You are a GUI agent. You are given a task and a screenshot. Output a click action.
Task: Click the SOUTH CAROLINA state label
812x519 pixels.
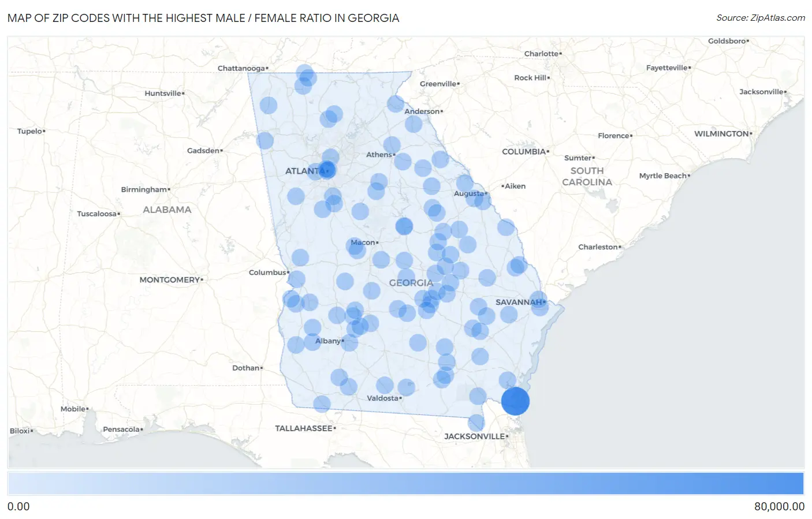coord(587,177)
